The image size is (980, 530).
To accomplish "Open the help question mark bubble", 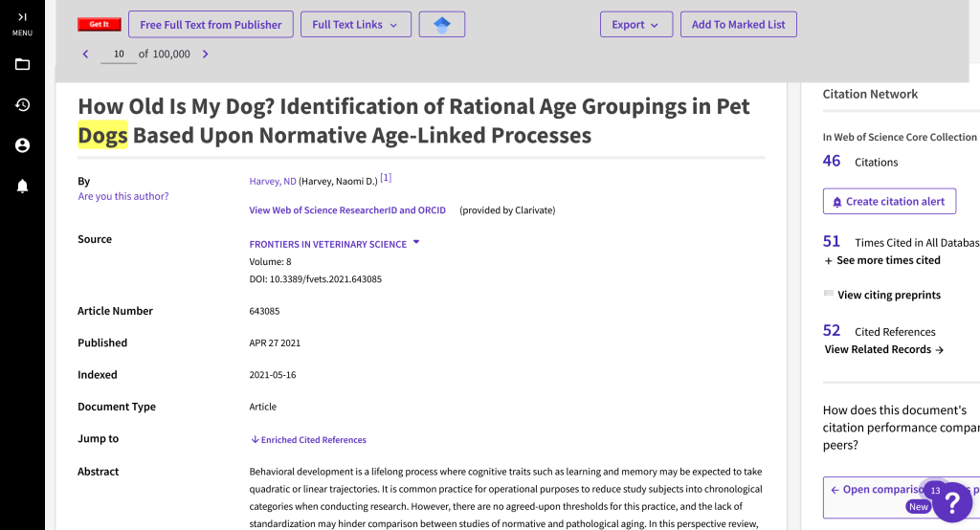I will point(952,502).
